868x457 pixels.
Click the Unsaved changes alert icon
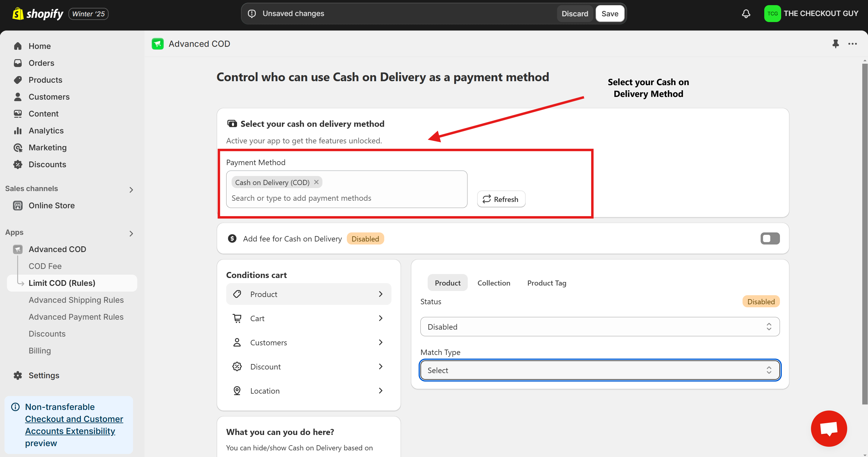click(252, 14)
